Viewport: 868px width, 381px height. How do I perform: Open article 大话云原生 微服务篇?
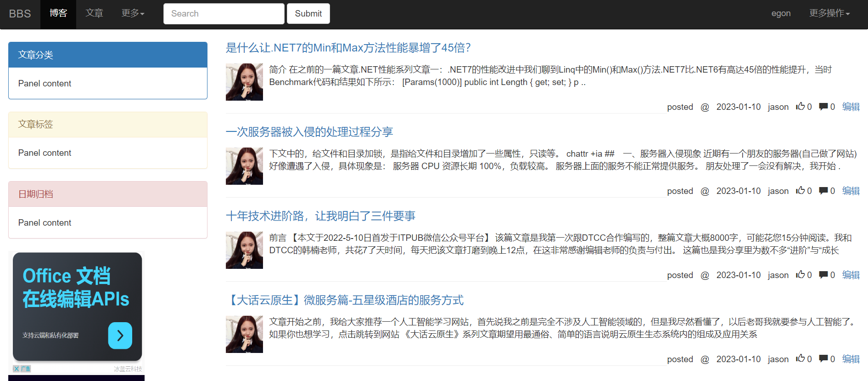[345, 300]
